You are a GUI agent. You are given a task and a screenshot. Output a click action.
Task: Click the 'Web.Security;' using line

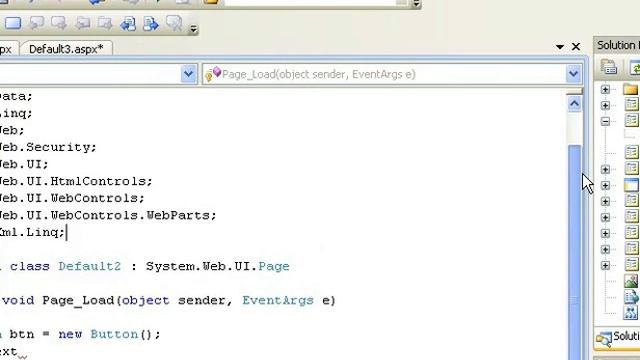click(x=48, y=147)
